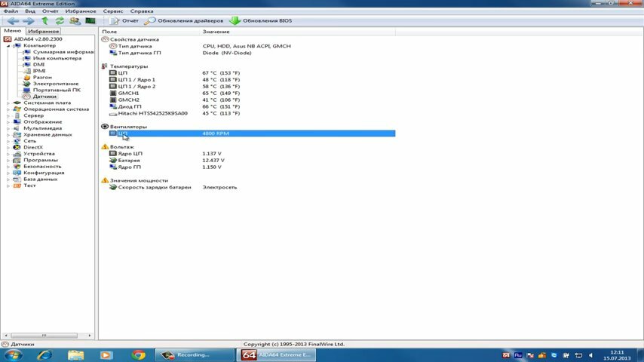
Task: Click the green Up arrow toolbar icon
Action: [x=44, y=20]
